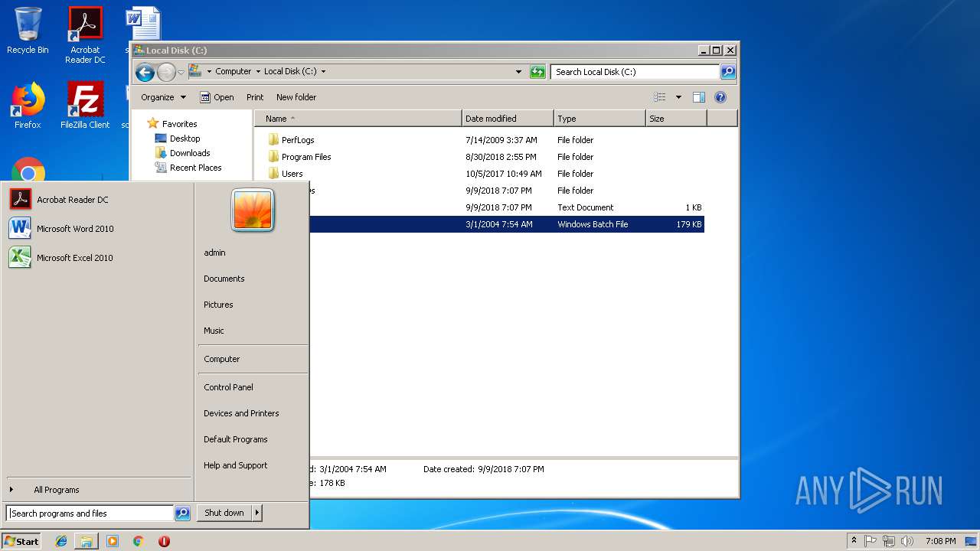Image resolution: width=980 pixels, height=551 pixels.
Task: Focus Search Local Disk (C:) field
Action: [x=635, y=72]
